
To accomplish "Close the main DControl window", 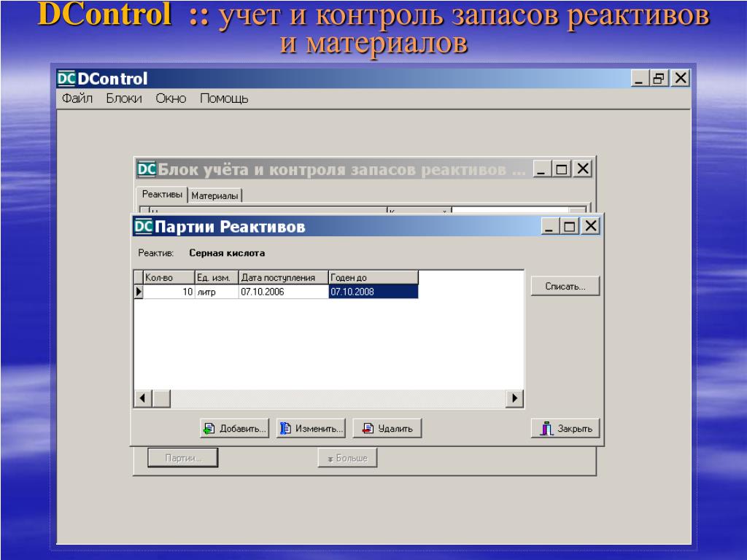I will click(x=681, y=77).
